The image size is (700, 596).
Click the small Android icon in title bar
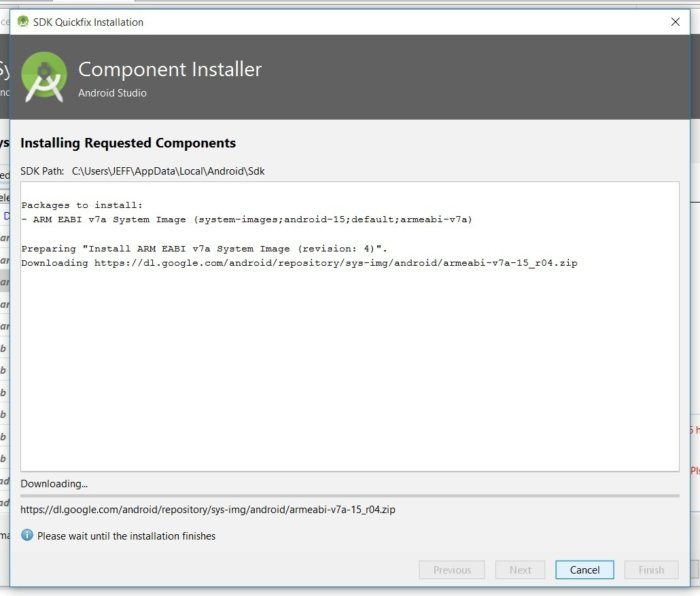[23, 21]
